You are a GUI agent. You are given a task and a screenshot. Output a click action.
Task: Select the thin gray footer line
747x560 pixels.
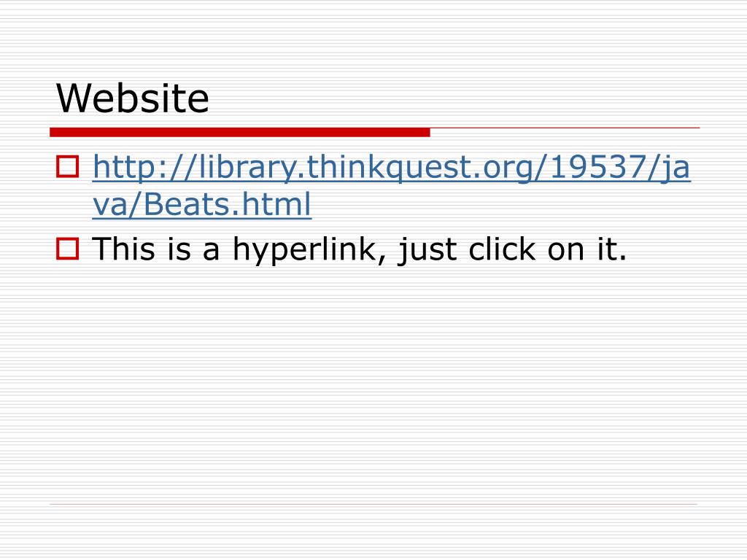[373, 504]
